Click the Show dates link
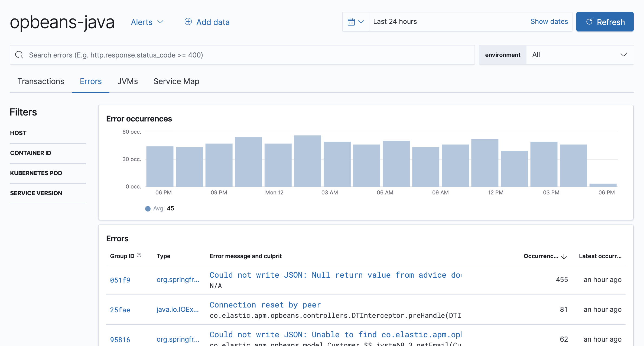 pyautogui.click(x=549, y=21)
